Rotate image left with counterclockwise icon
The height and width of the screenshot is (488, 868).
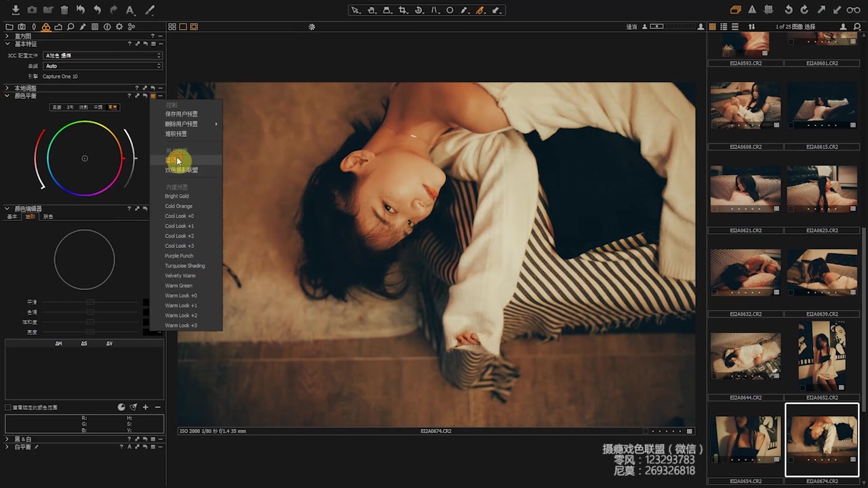coord(788,10)
